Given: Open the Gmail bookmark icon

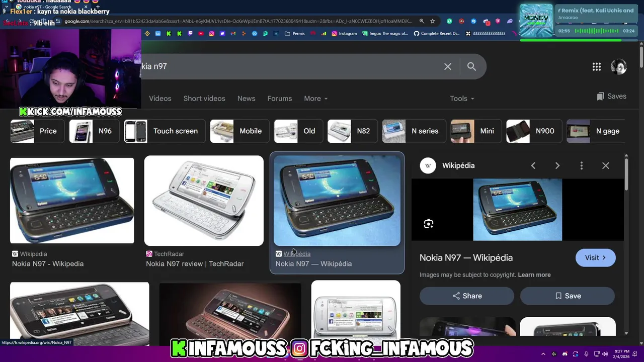Looking at the screenshot, I should point(233,34).
